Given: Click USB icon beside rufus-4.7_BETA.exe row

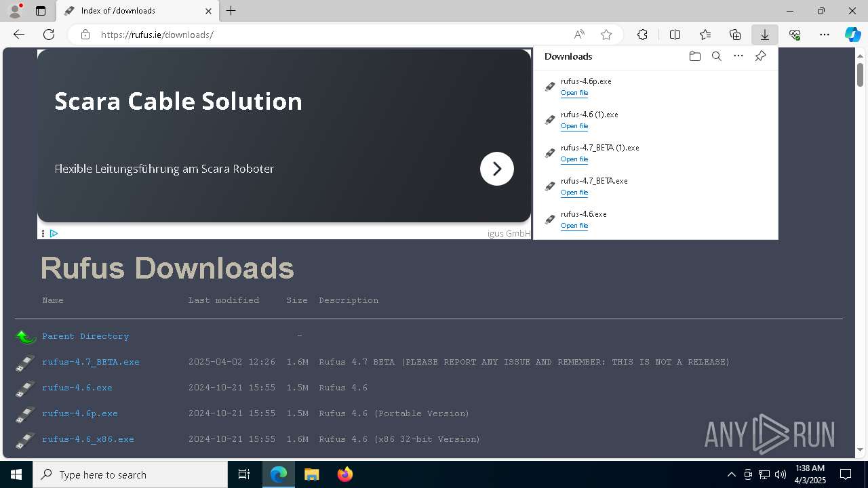Looking at the screenshot, I should [x=25, y=363].
